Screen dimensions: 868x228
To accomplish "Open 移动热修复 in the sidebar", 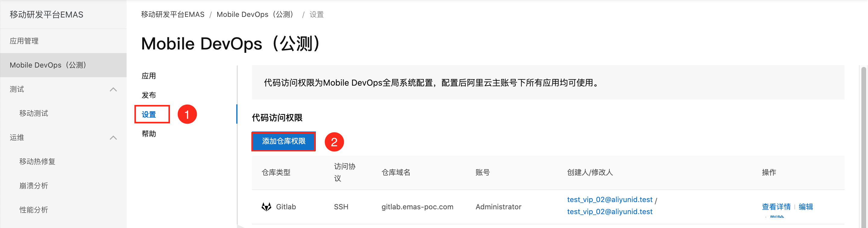I will pos(37,162).
